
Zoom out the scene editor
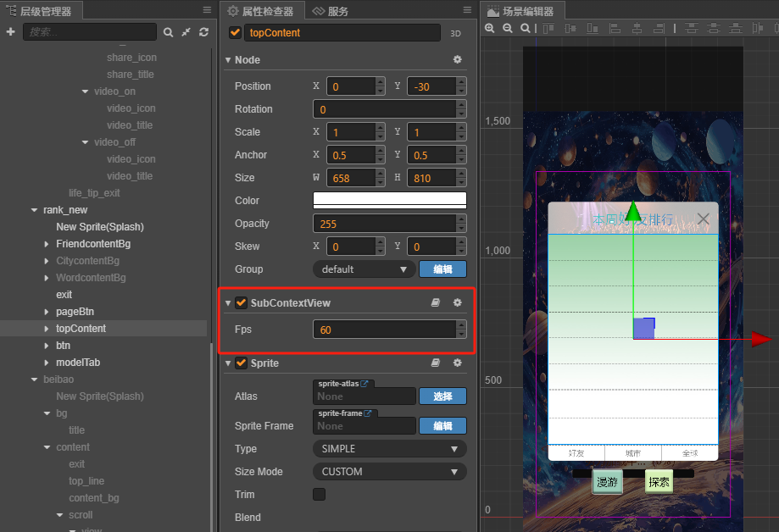click(508, 28)
